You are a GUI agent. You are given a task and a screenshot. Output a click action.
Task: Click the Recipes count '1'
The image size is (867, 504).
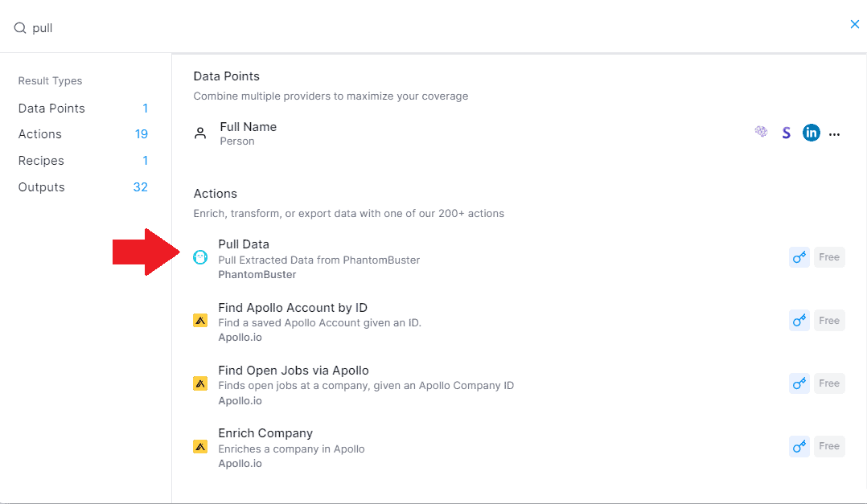click(x=145, y=161)
